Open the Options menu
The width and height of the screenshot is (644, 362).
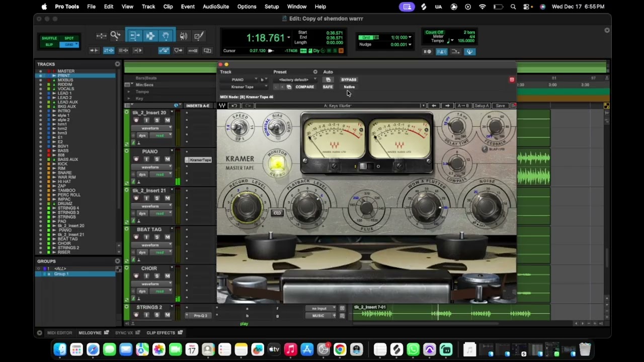tap(247, 7)
